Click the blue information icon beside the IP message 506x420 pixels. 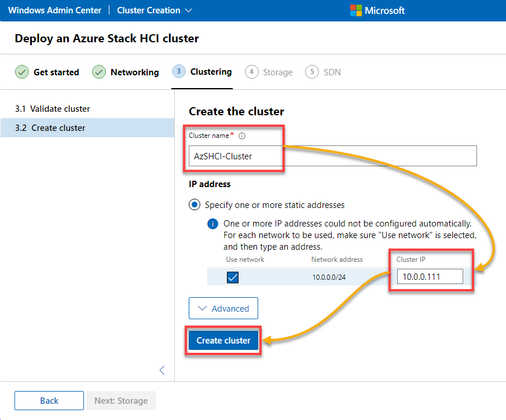click(212, 224)
